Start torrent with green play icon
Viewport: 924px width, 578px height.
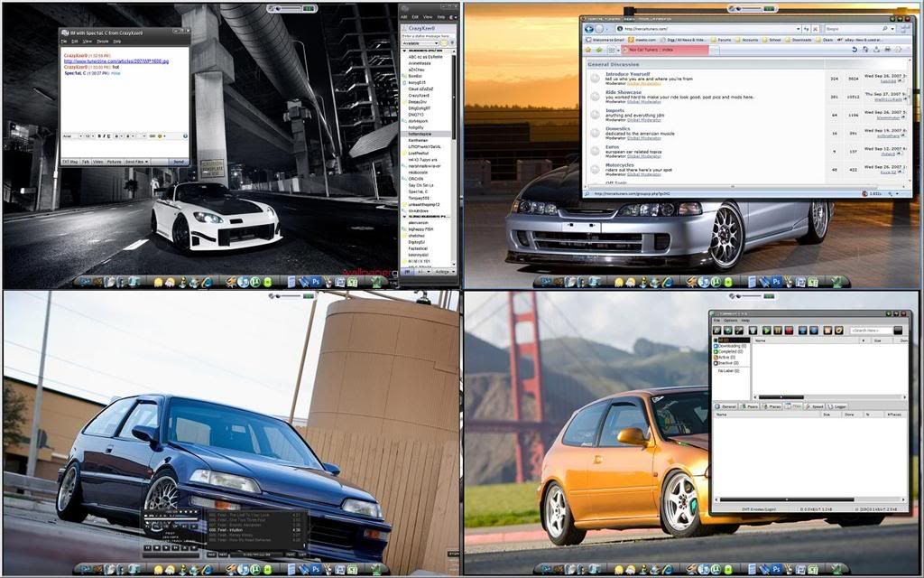(x=767, y=331)
